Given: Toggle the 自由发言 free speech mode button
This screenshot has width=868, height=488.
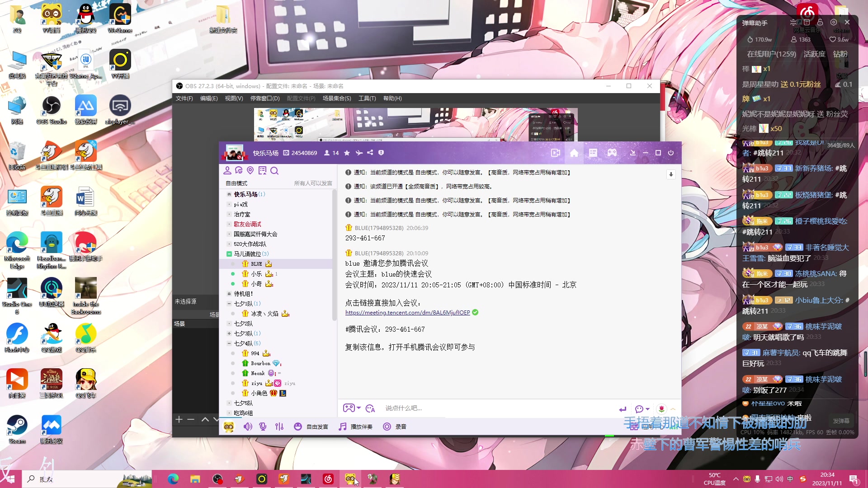Looking at the screenshot, I should 311,427.
